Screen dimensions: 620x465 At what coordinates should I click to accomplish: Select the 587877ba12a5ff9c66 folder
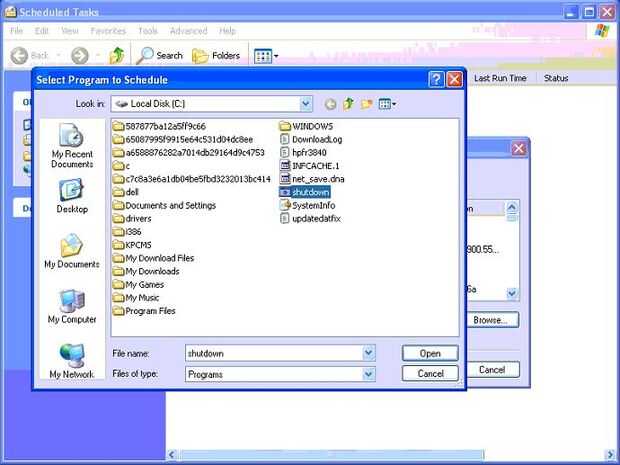click(x=159, y=126)
